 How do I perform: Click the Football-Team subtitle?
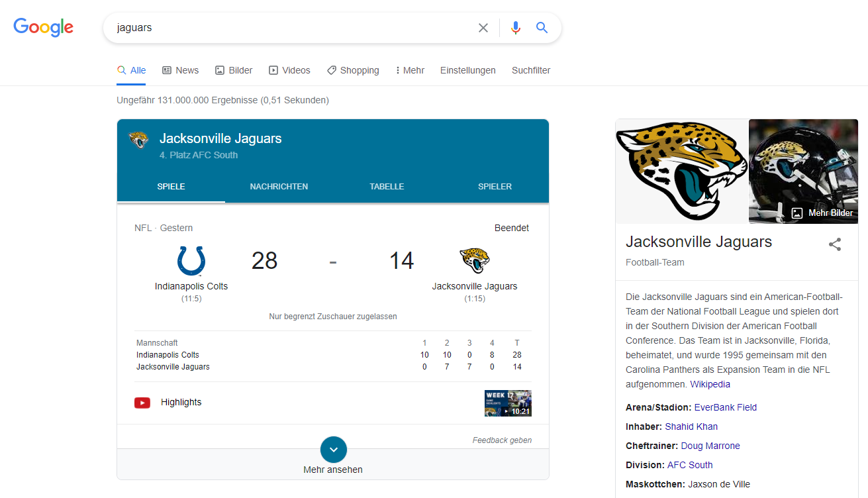(x=655, y=262)
